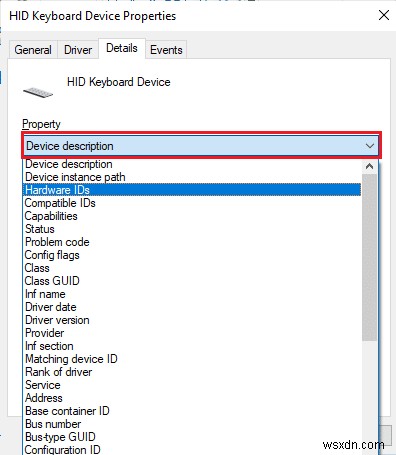Select 'Base container ID' option

pyautogui.click(x=192, y=411)
